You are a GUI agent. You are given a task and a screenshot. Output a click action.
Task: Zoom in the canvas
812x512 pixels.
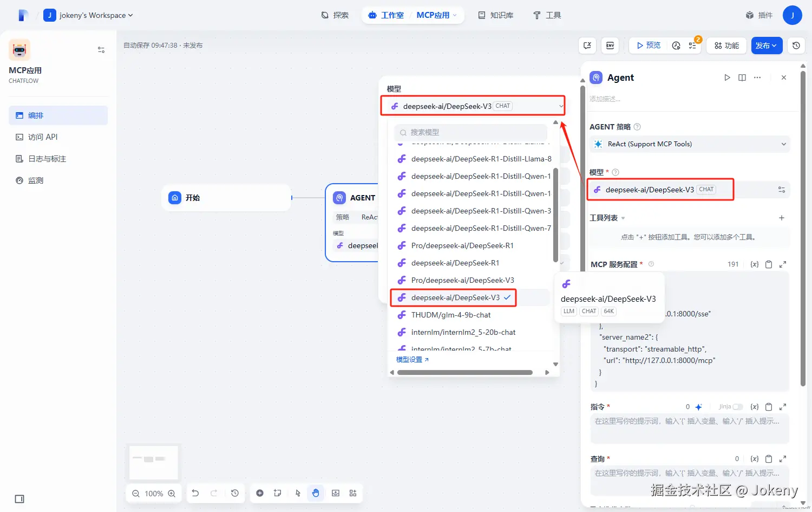[x=172, y=494]
